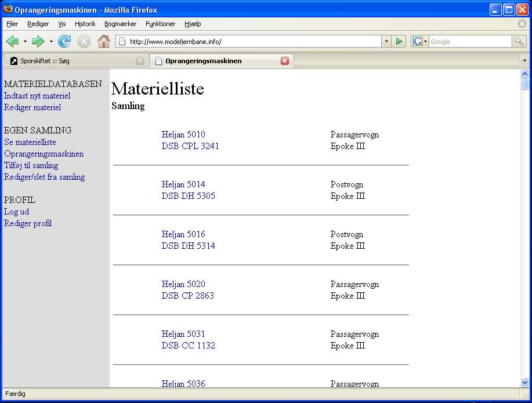Click the EGEN SAMLING sidebar heading
The height and width of the screenshot is (403, 532).
pyautogui.click(x=38, y=130)
